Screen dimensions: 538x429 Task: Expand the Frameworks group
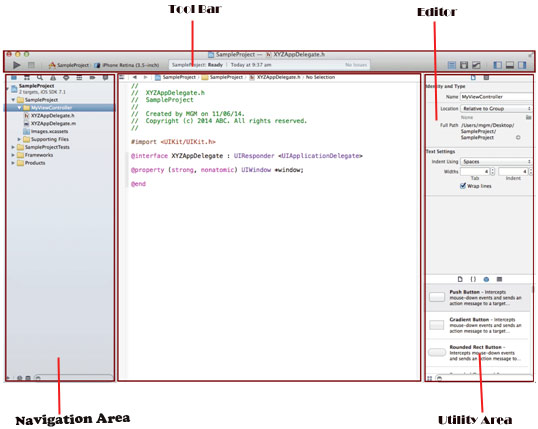13,155
